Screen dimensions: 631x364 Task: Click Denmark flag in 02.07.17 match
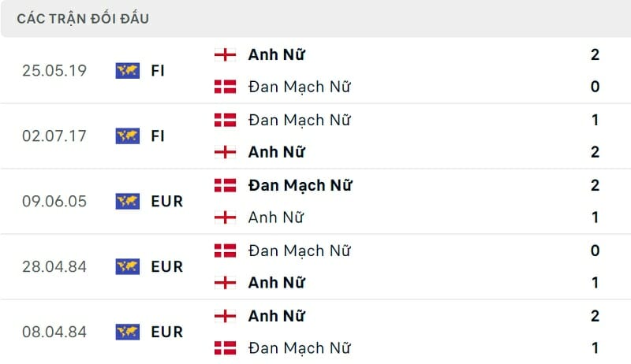click(x=225, y=120)
